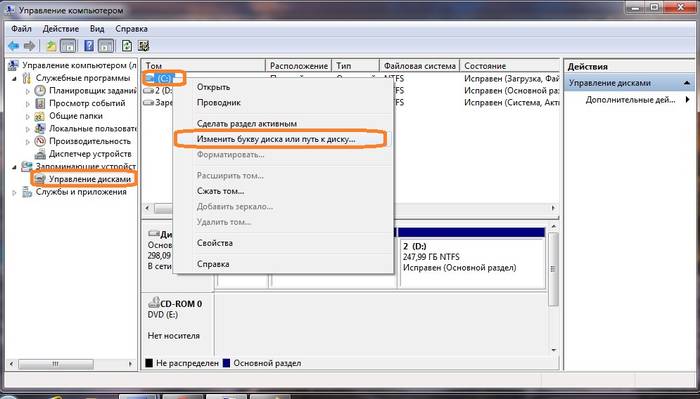Screen dimensions: 700x399
Task: Open the Файл menu
Action: point(21,29)
